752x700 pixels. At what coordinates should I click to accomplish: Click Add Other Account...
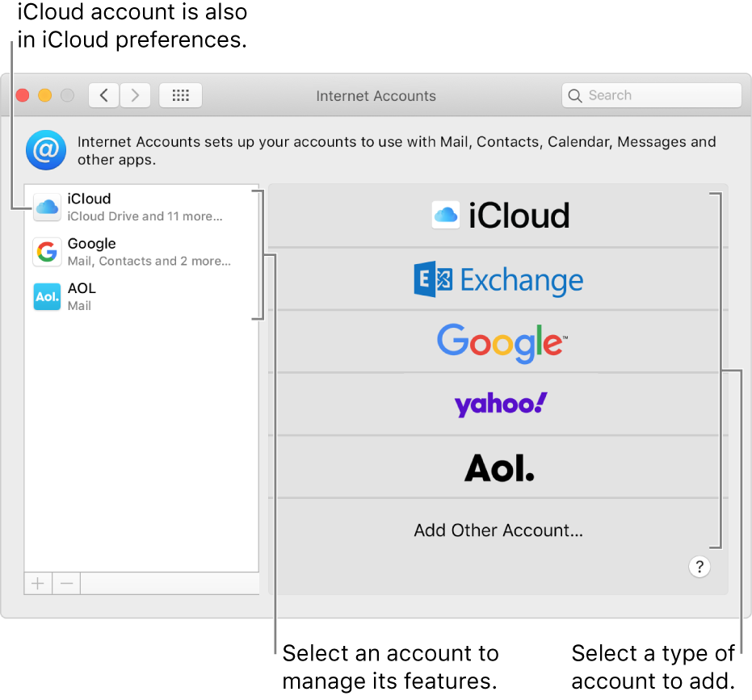(x=498, y=530)
